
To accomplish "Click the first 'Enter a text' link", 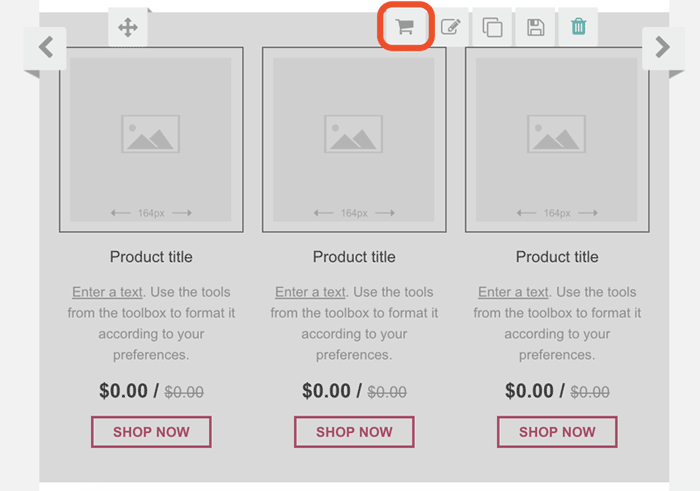I will (x=107, y=292).
